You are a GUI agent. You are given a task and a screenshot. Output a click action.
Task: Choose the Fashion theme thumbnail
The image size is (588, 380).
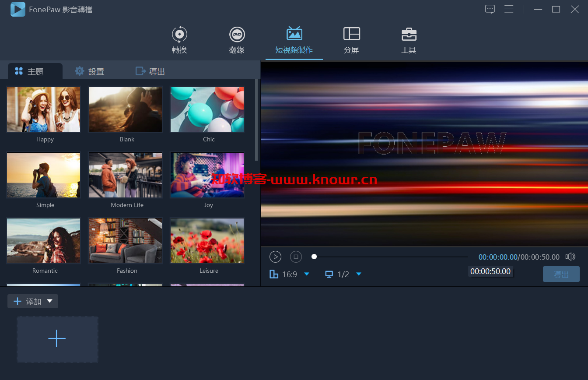(x=125, y=241)
